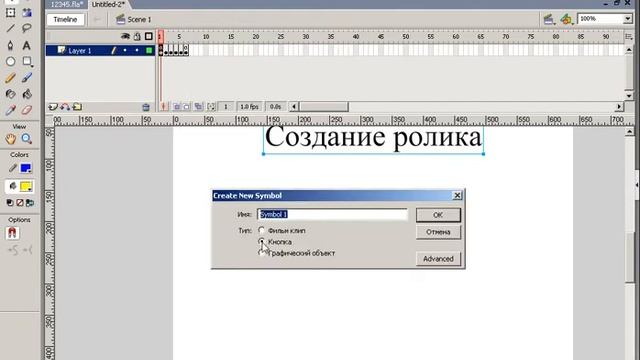The image size is (640, 360).
Task: Switch to the Untitled-2* document tab
Action: [x=108, y=4]
